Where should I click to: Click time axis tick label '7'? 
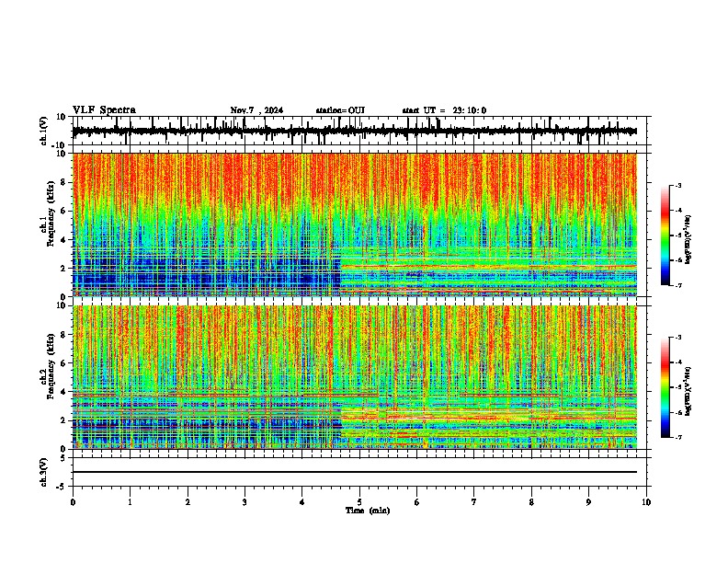click(474, 502)
